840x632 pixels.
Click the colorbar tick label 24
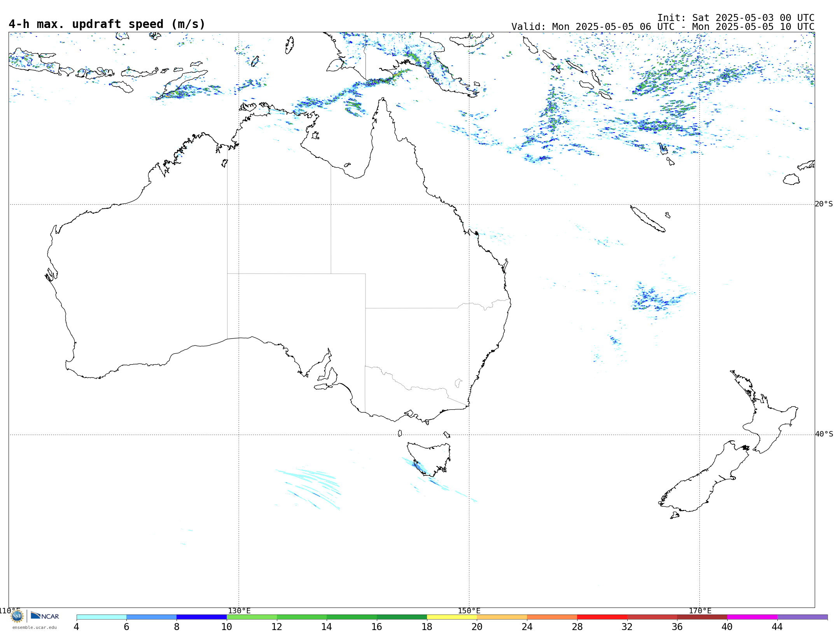(x=527, y=627)
